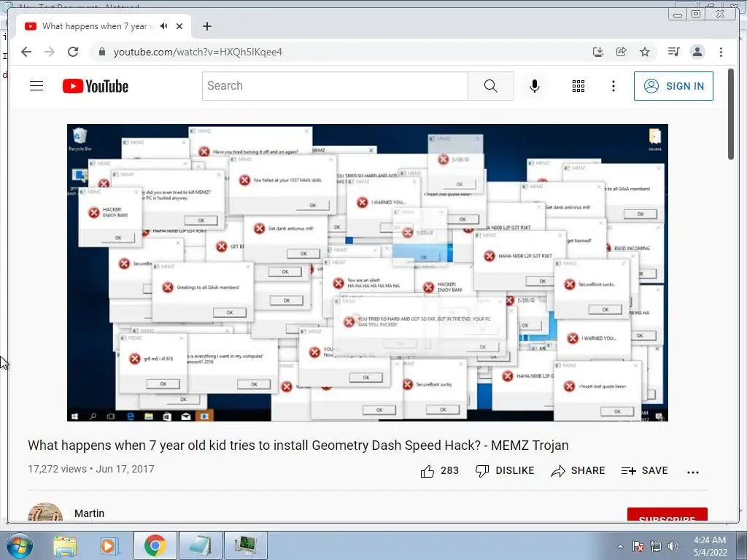Click the YouTube search magnifier button
The image size is (747, 560).
click(491, 86)
